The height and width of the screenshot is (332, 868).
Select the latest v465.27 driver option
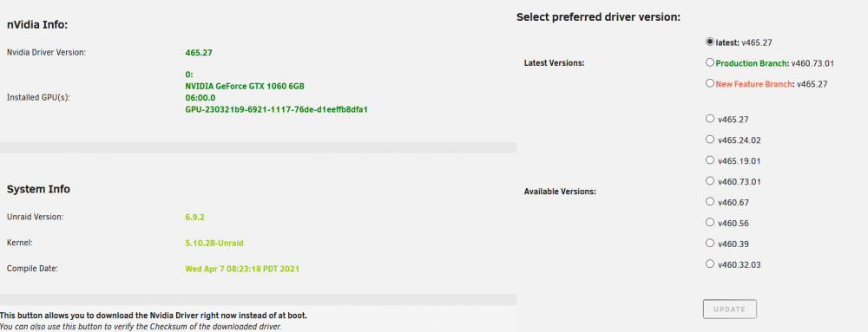point(710,42)
